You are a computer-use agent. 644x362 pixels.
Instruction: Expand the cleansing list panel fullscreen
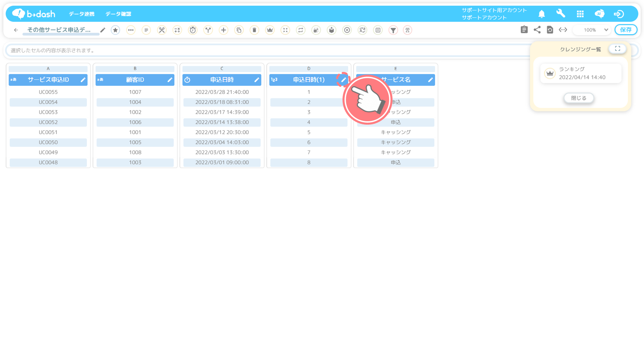point(617,49)
